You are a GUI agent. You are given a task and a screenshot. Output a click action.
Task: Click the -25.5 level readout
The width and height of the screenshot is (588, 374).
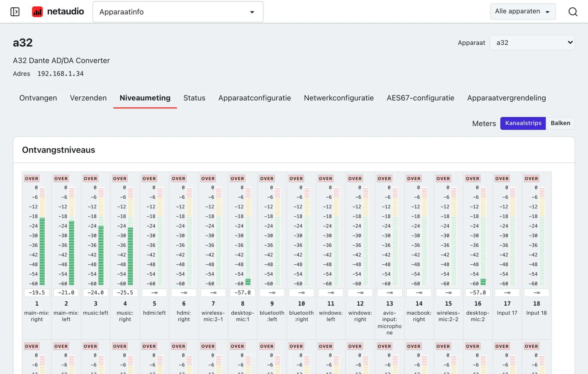pos(125,293)
